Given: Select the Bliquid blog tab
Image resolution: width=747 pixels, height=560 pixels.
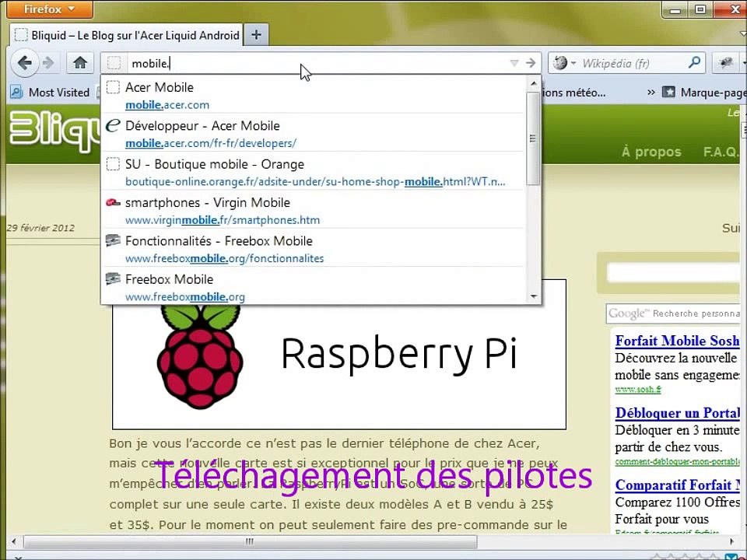Looking at the screenshot, I should pos(127,35).
